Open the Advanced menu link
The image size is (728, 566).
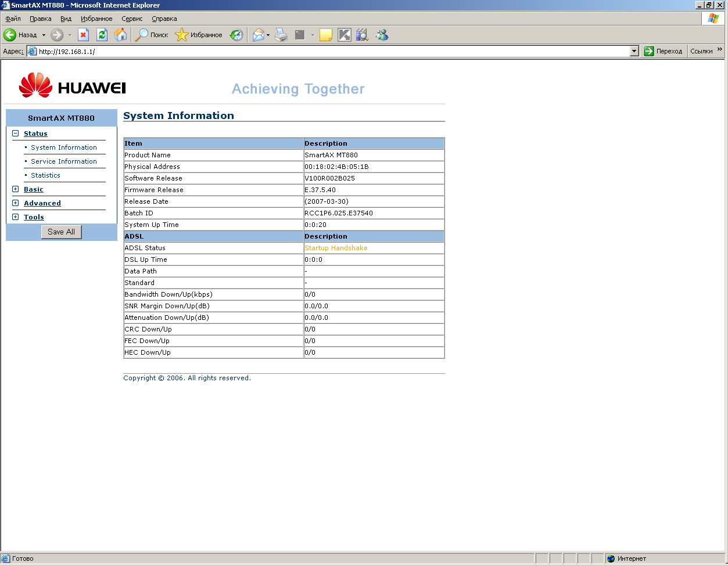[x=42, y=203]
